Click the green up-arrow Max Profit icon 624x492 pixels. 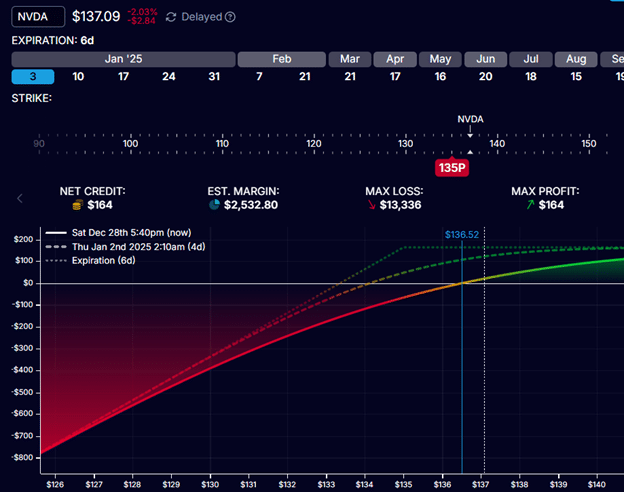click(x=530, y=205)
